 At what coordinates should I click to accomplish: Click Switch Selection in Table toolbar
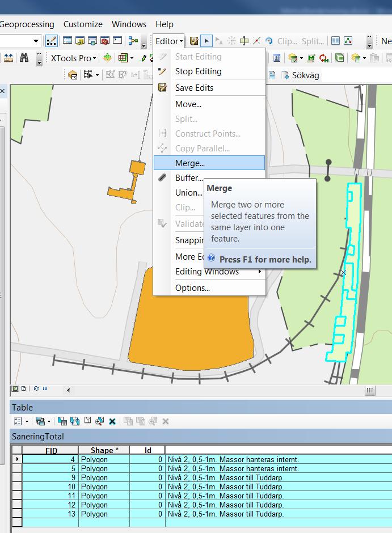pos(75,421)
